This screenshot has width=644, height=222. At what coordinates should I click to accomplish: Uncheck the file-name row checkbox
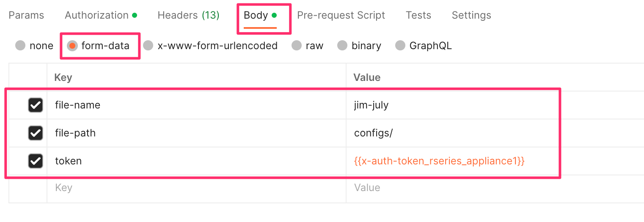(x=36, y=105)
